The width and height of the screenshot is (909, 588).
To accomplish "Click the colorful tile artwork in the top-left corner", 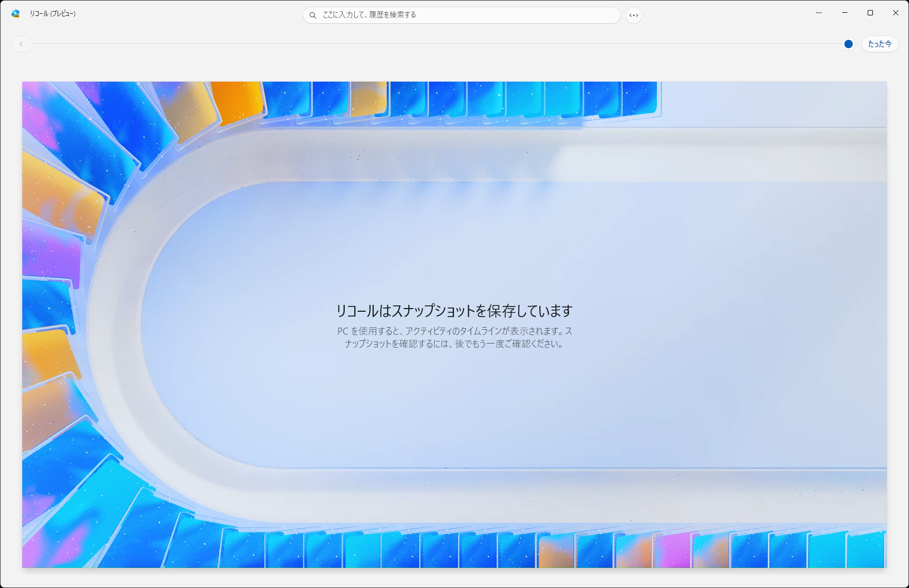I will tap(80, 133).
